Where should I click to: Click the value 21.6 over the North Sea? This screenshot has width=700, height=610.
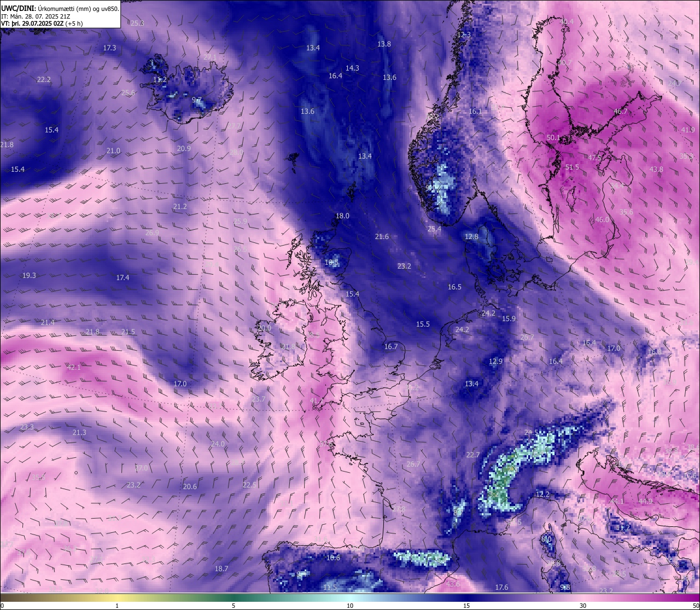tap(382, 237)
